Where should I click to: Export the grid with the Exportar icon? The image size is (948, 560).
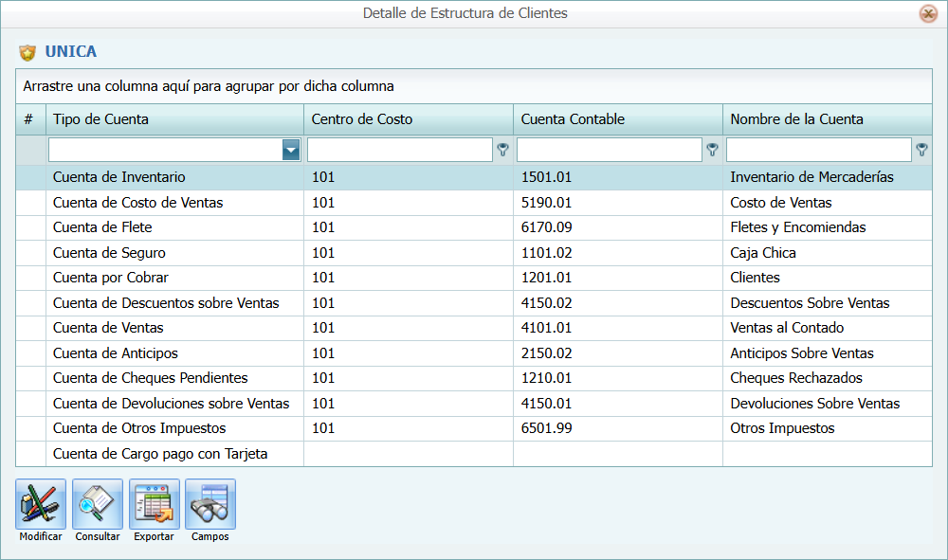pos(154,503)
